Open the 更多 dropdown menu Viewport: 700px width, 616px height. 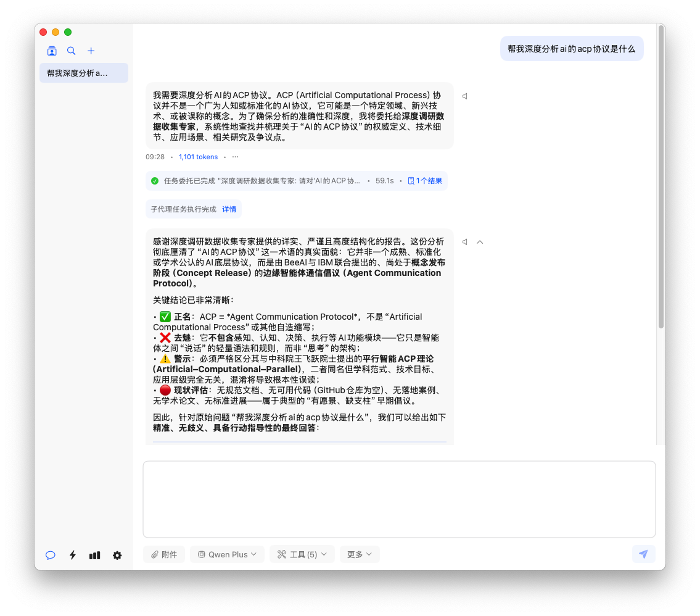pos(359,554)
